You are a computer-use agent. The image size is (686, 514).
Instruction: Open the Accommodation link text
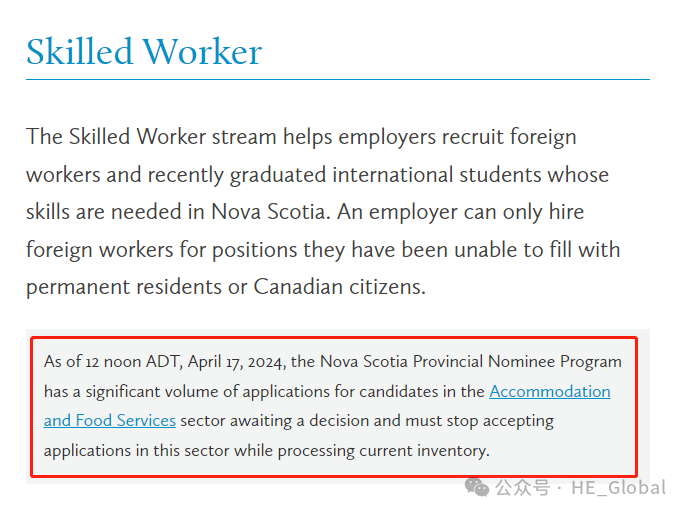tap(549, 391)
